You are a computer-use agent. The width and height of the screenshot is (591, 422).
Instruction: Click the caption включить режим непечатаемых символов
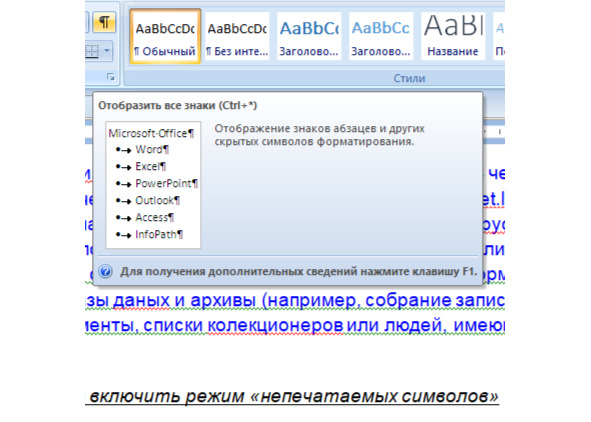tap(294, 396)
